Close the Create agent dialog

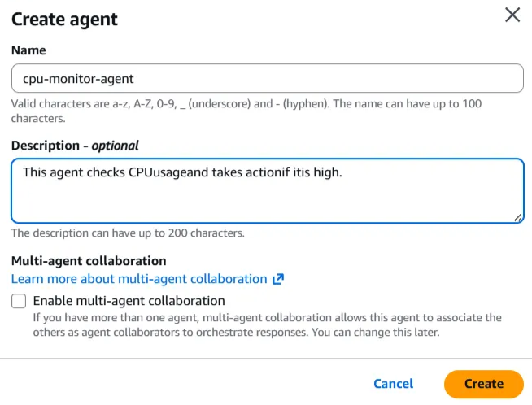[x=512, y=15]
